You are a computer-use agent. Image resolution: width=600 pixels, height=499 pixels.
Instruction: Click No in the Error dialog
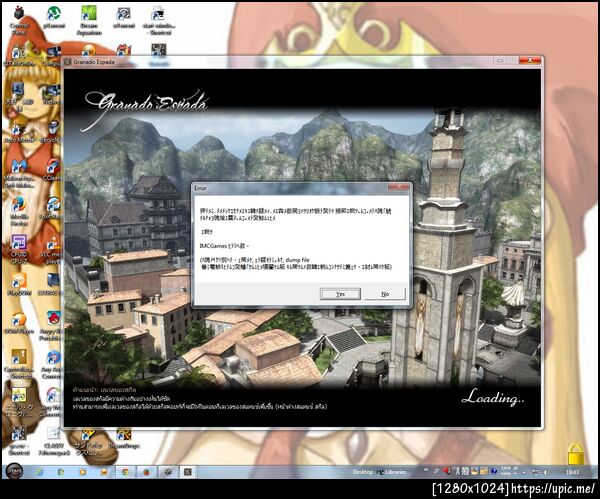(385, 294)
